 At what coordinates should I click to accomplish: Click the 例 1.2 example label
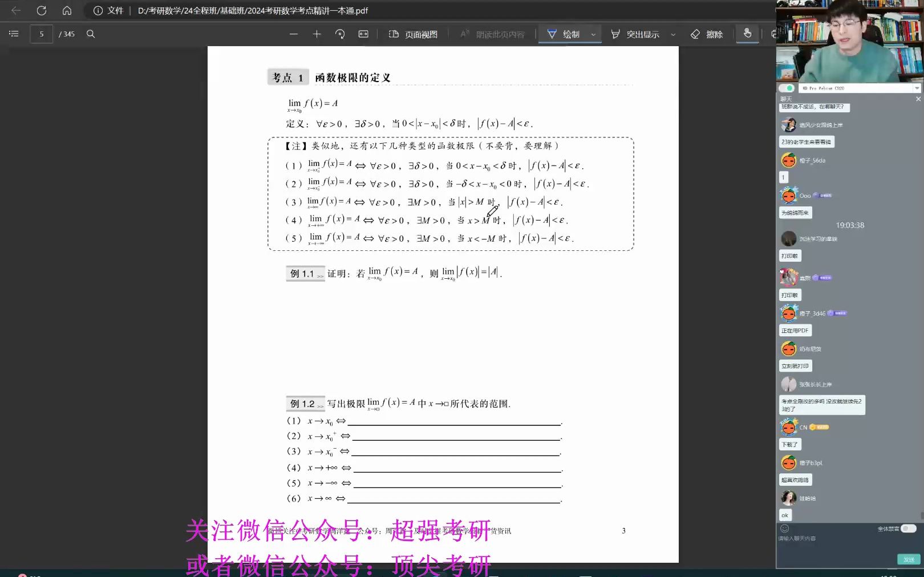(305, 404)
